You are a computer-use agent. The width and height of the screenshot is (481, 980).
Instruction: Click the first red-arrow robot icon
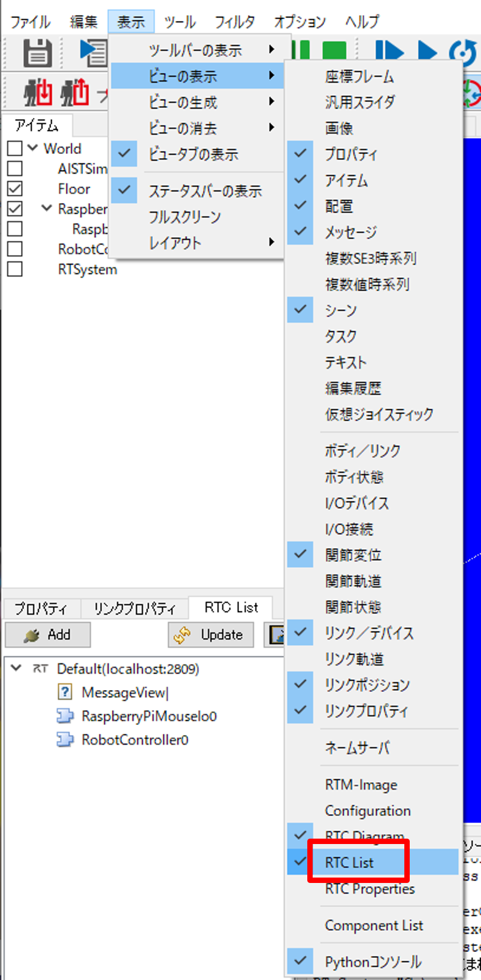(38, 93)
